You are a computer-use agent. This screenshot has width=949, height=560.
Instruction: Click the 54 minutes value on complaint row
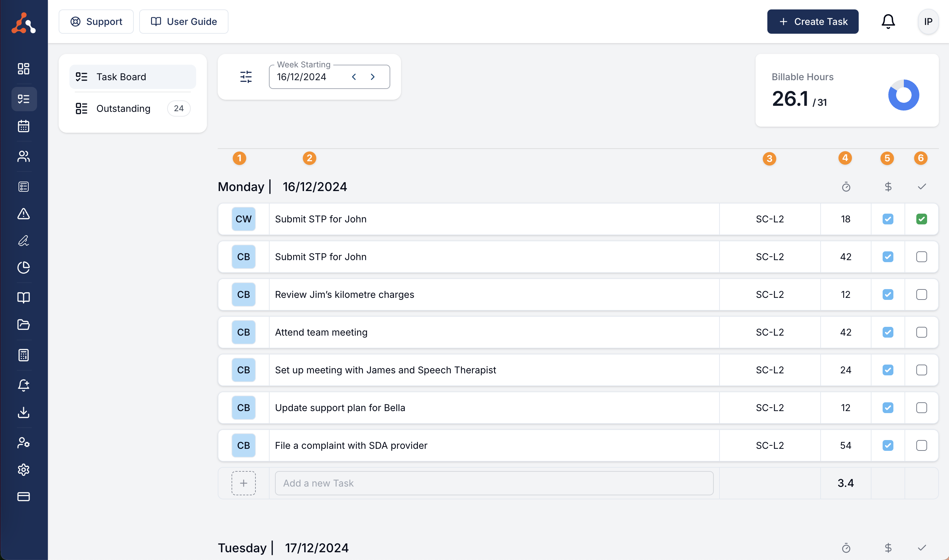(x=846, y=445)
